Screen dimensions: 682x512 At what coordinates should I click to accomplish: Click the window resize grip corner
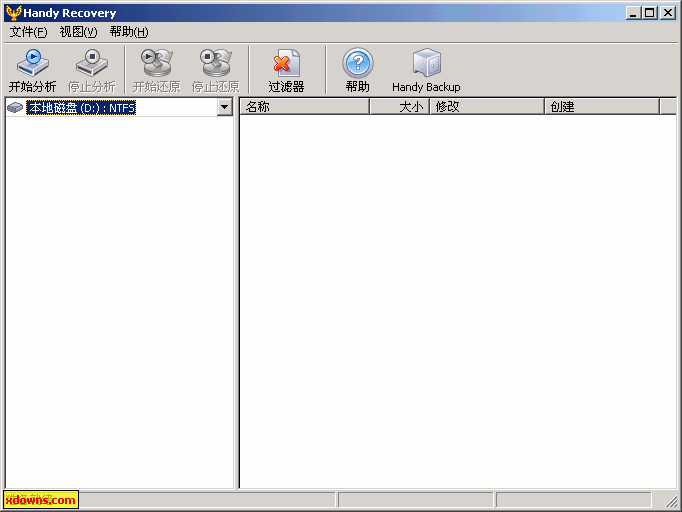(x=671, y=501)
